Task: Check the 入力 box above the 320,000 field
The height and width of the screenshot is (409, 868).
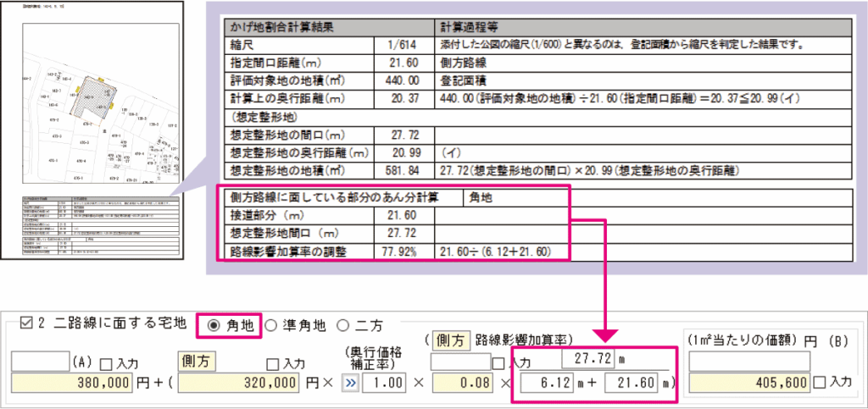Action: 273,363
